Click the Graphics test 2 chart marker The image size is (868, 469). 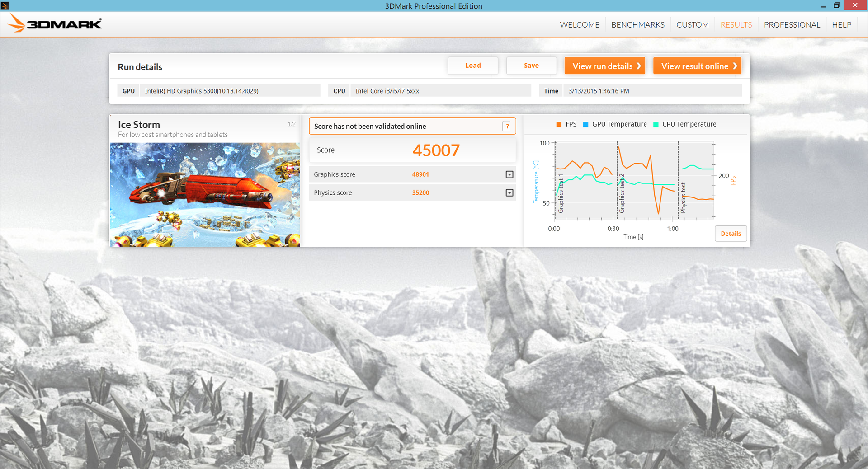coord(622,193)
